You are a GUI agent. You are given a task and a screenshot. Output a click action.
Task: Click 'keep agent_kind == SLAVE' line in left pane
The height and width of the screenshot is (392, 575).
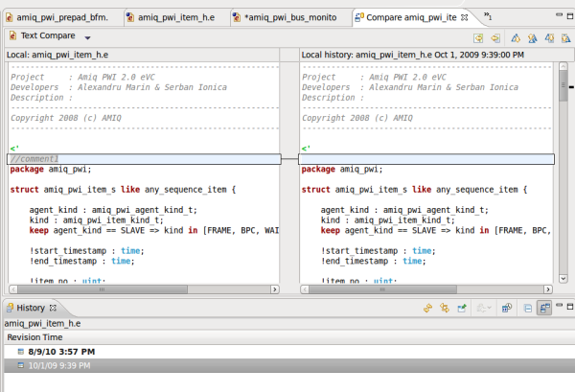click(x=154, y=230)
